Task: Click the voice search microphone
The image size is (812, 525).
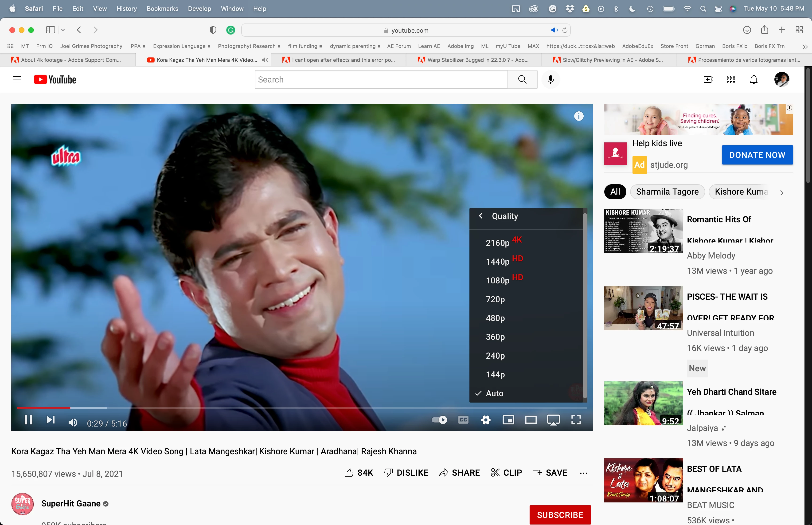Action: pyautogui.click(x=550, y=79)
